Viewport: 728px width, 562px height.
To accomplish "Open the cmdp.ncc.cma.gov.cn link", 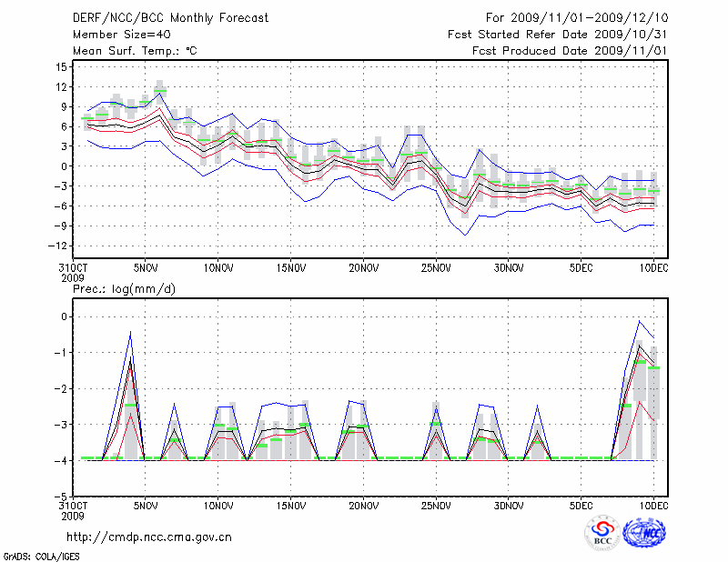I will pyautogui.click(x=149, y=537).
